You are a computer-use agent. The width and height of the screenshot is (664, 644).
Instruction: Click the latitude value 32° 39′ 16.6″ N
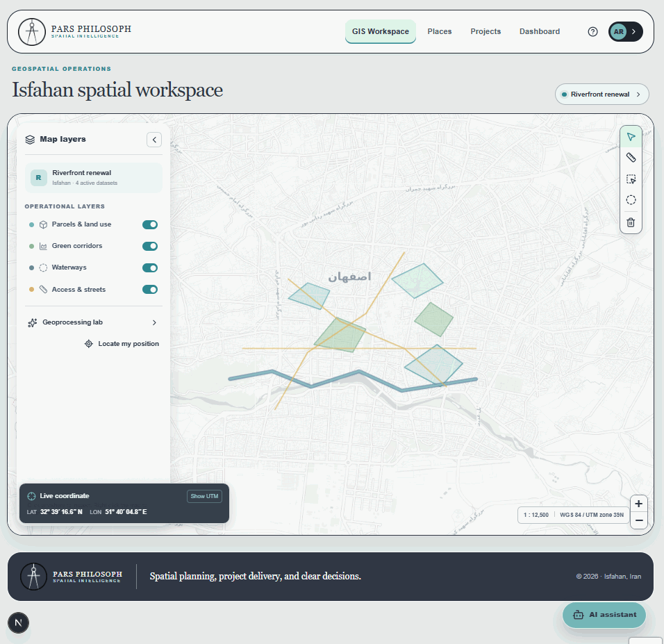click(x=61, y=512)
